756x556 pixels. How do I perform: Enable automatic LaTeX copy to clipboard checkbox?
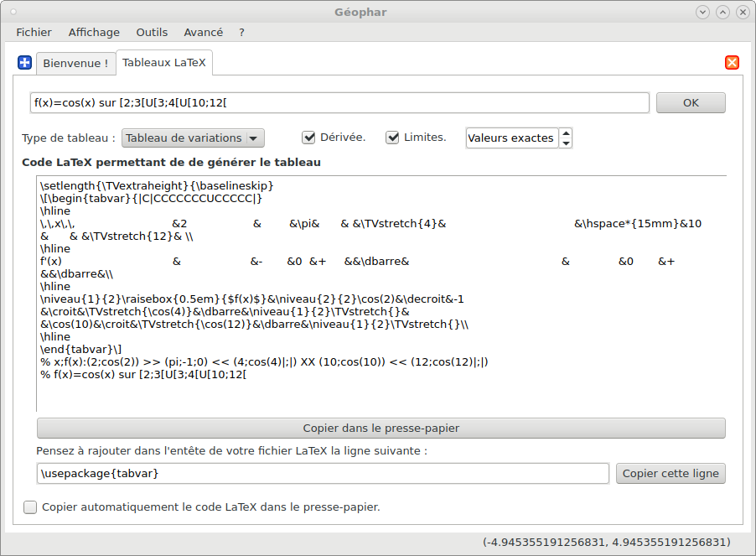30,507
